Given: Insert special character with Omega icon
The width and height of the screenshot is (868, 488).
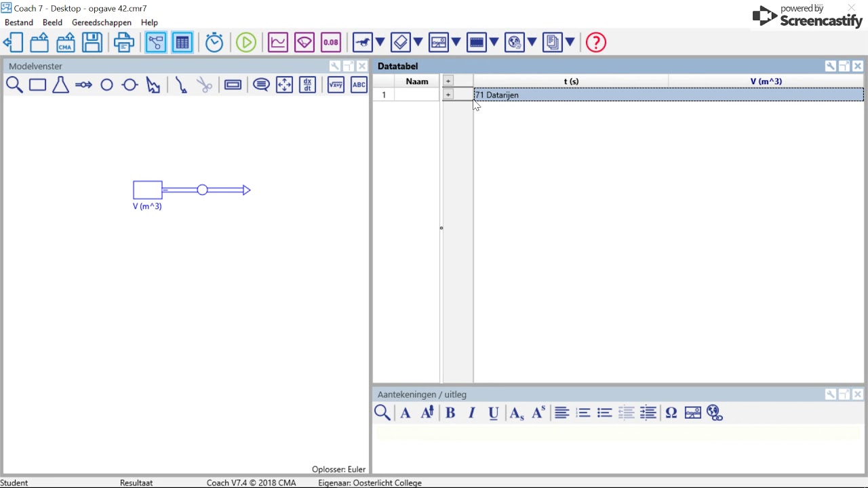Looking at the screenshot, I should click(671, 413).
